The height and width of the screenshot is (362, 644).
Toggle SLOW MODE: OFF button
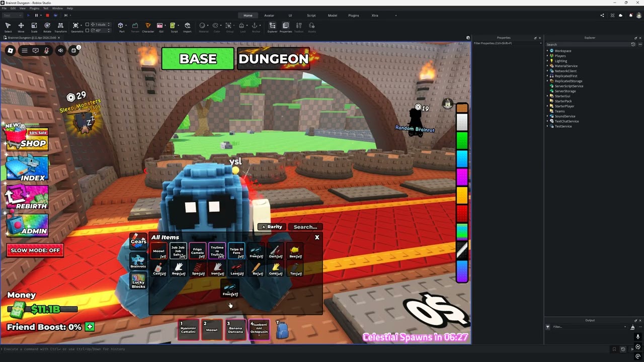35,250
